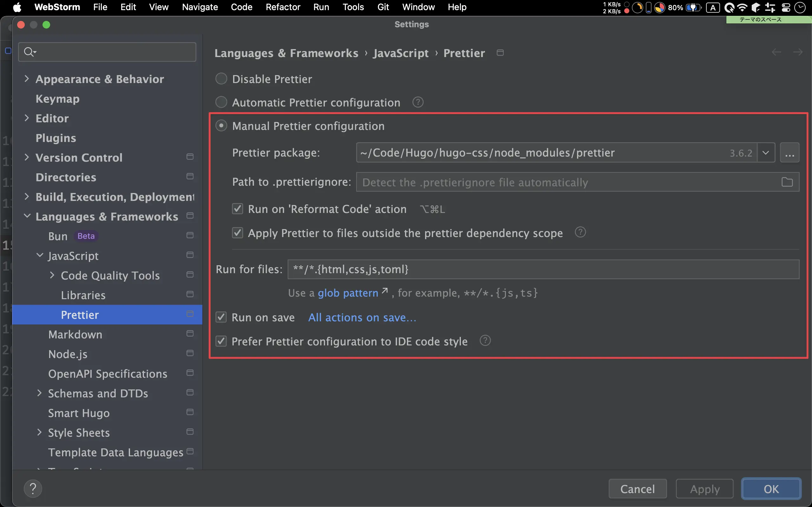Click the folder icon in the .prettierignore path field

coord(787,182)
